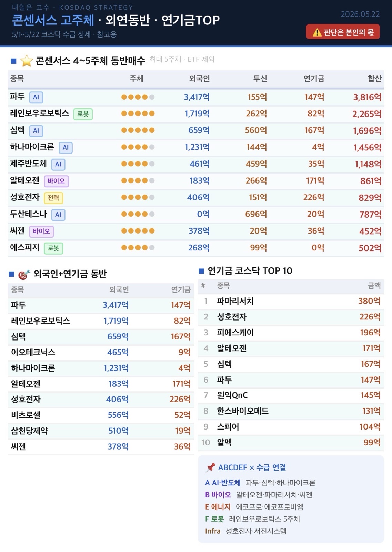
Task: Click the 전력 tag beside 성호전자
Action: pos(53,198)
